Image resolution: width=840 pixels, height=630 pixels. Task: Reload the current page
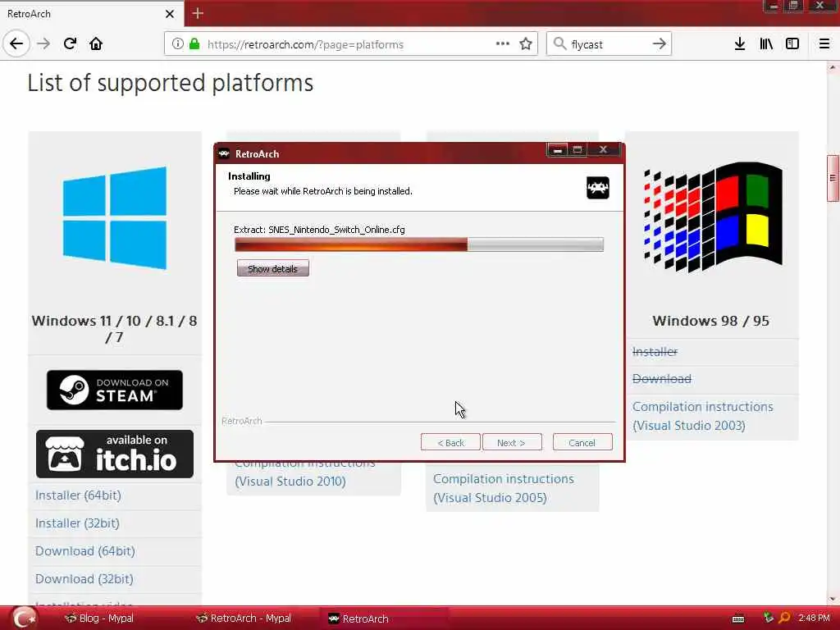(70, 44)
